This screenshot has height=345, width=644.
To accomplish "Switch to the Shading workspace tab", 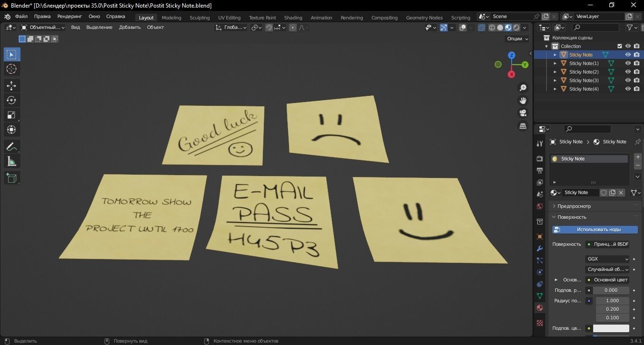I will (293, 18).
